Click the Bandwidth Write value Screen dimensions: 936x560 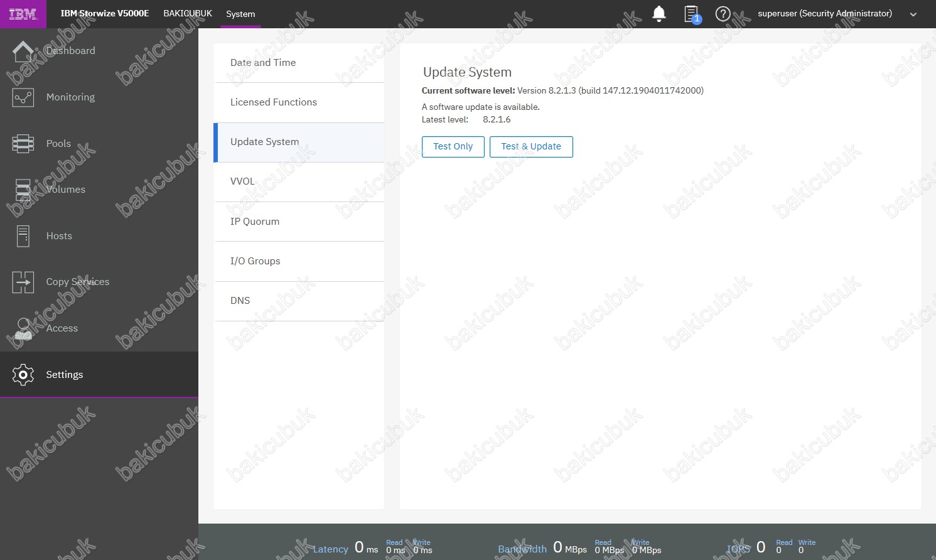(647, 551)
